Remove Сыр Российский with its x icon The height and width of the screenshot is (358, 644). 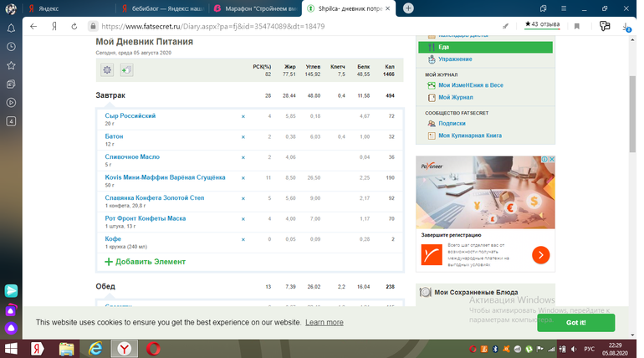(x=243, y=116)
